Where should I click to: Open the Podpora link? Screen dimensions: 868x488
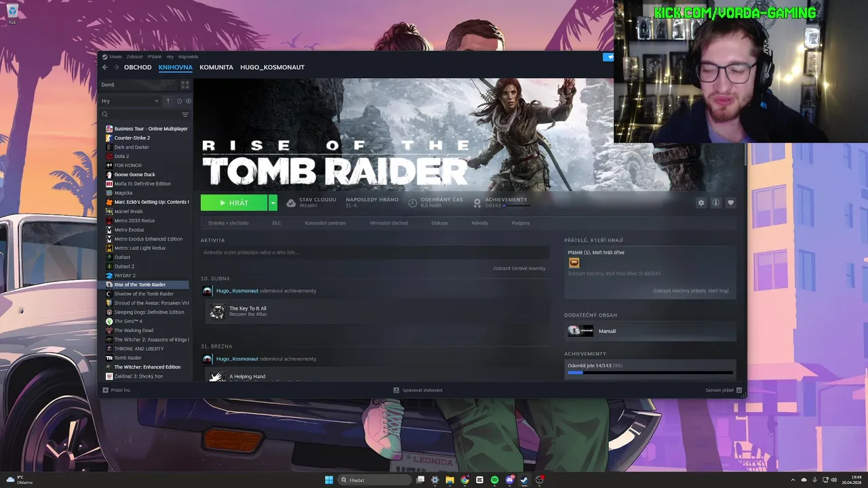pos(521,223)
